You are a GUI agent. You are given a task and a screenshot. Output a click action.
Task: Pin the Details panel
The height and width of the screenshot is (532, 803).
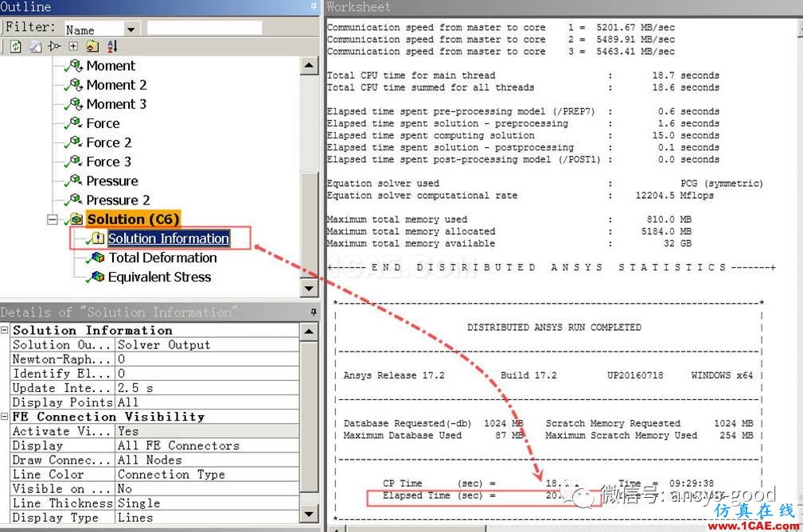[314, 312]
